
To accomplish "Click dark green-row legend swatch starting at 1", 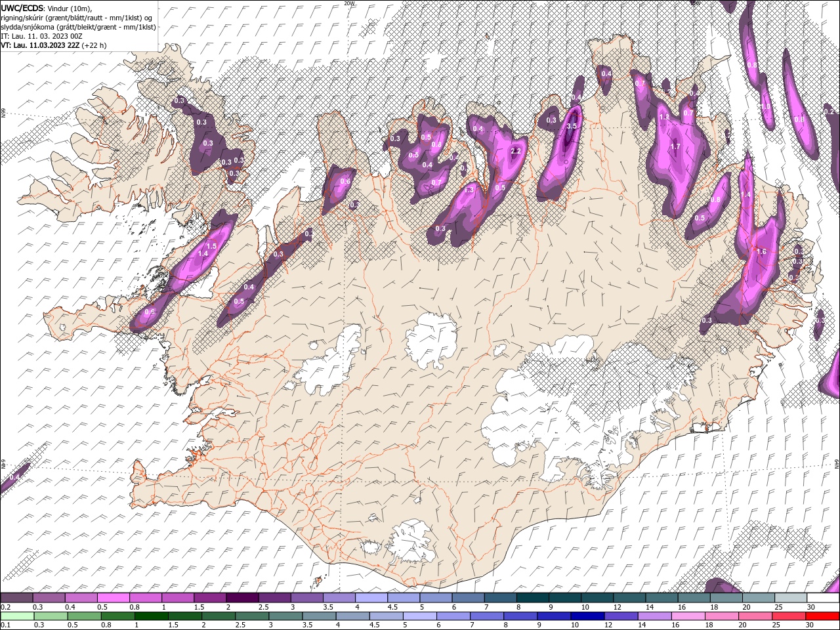I will [151, 616].
